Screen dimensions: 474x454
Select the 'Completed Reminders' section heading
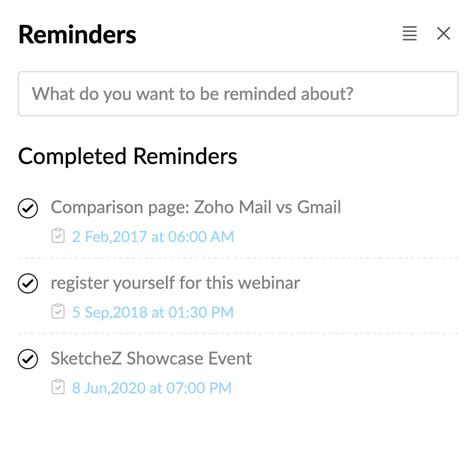[x=127, y=156]
